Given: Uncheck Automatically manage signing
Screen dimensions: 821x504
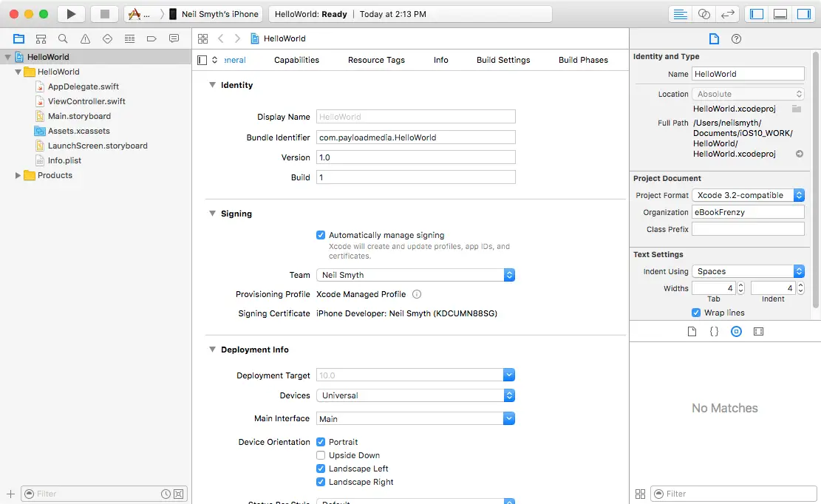Looking at the screenshot, I should 320,234.
